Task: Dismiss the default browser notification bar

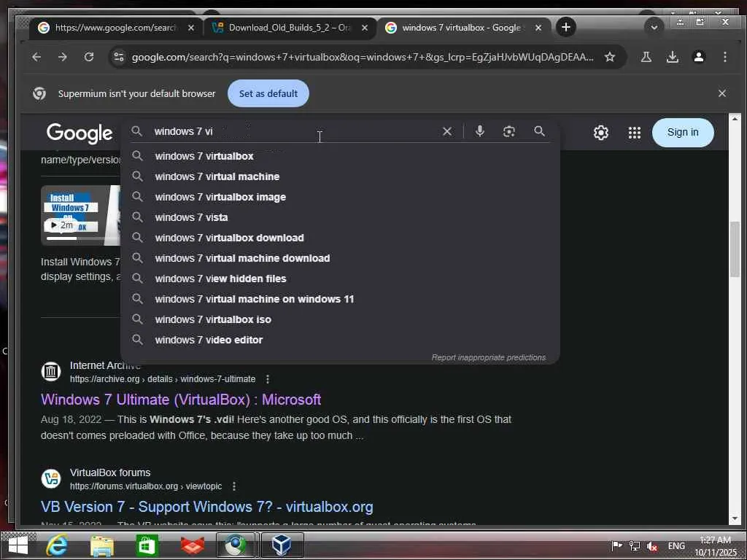Action: click(721, 93)
